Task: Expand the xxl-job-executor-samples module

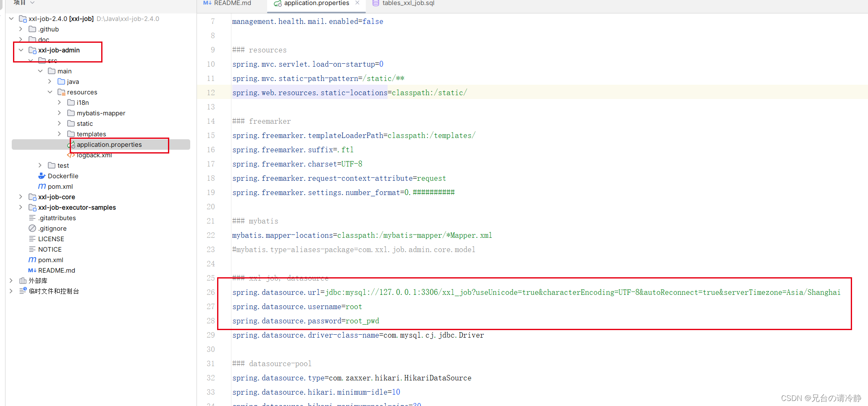Action: 21,207
